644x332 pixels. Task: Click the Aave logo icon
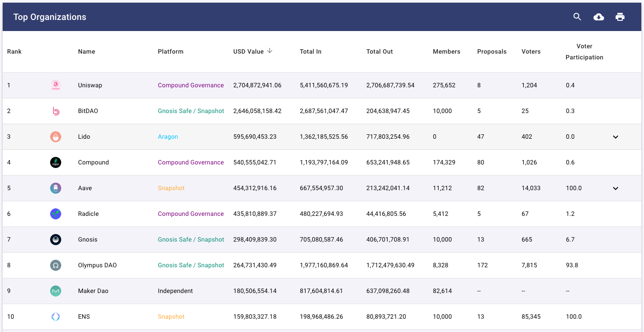point(55,188)
